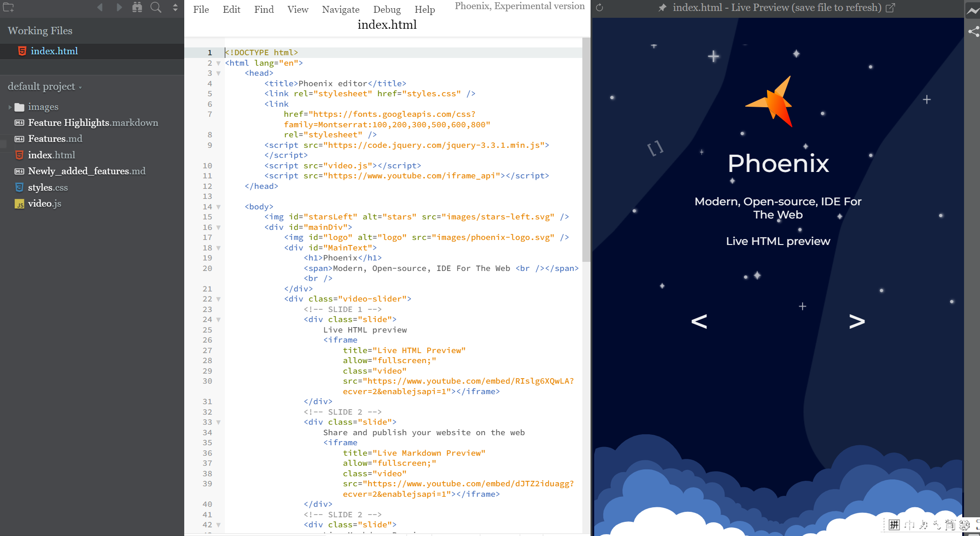Click Live HTML preview text in preview
This screenshot has width=980, height=536.
[778, 241]
